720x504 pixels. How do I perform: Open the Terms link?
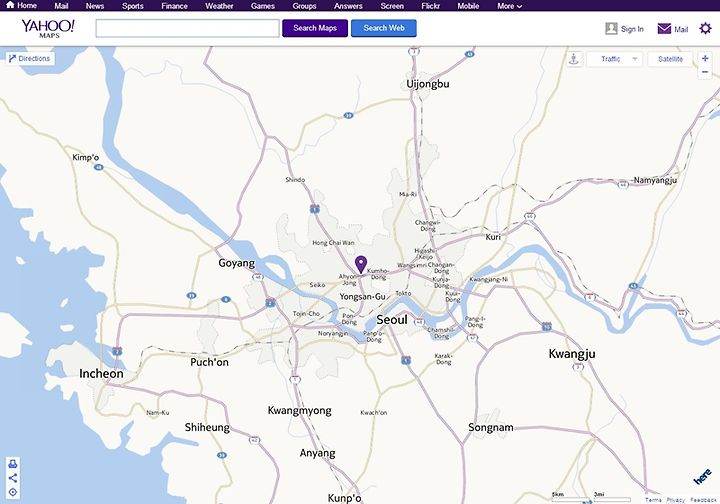[x=653, y=500]
